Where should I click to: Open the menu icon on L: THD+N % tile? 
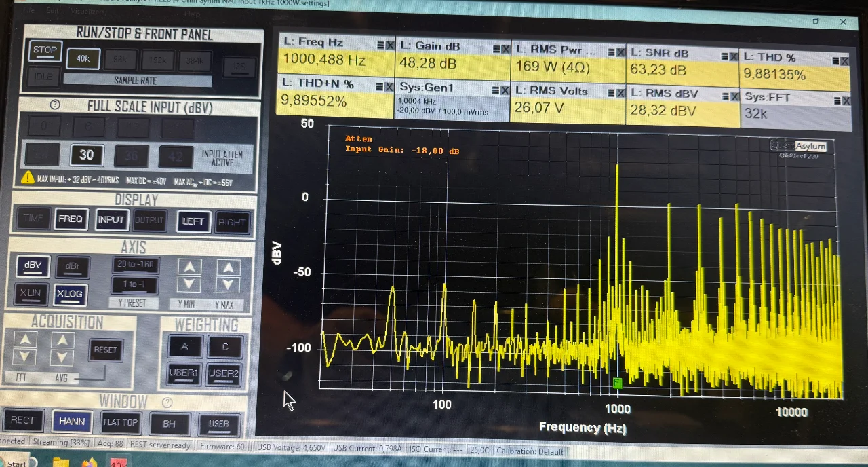379,86
